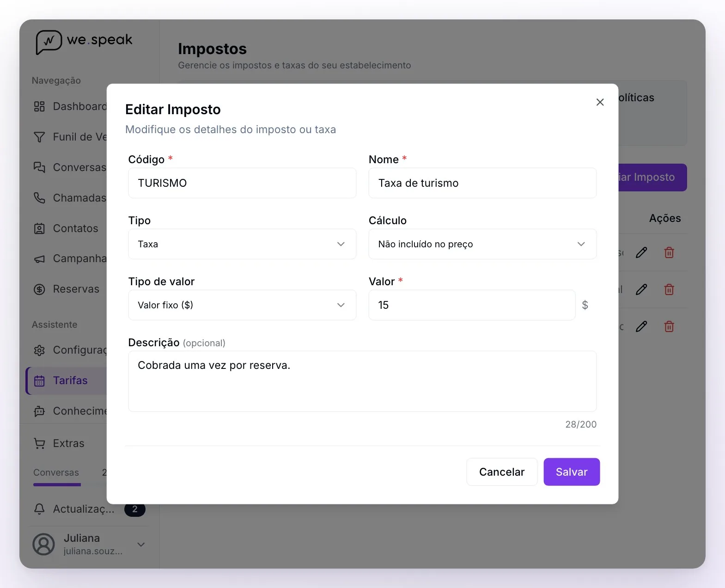725x588 pixels.
Task: Open the Tipo dropdown showing Taxa
Action: (x=242, y=244)
